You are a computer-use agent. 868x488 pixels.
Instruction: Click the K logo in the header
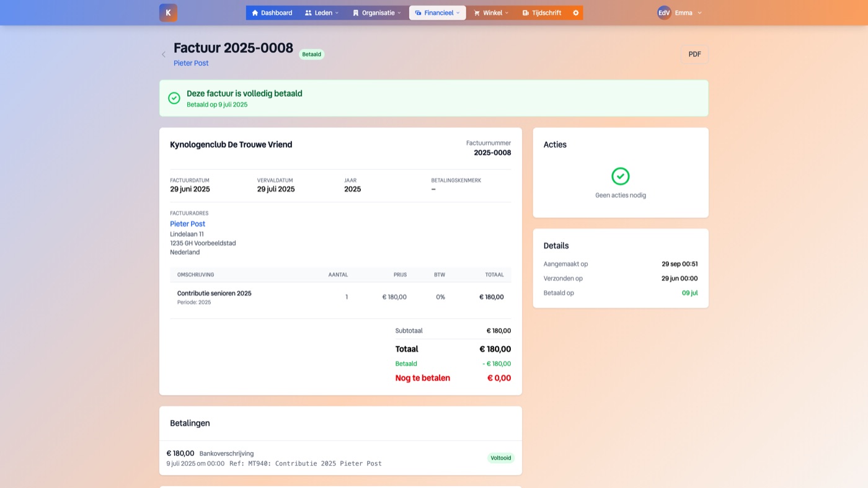click(x=168, y=12)
